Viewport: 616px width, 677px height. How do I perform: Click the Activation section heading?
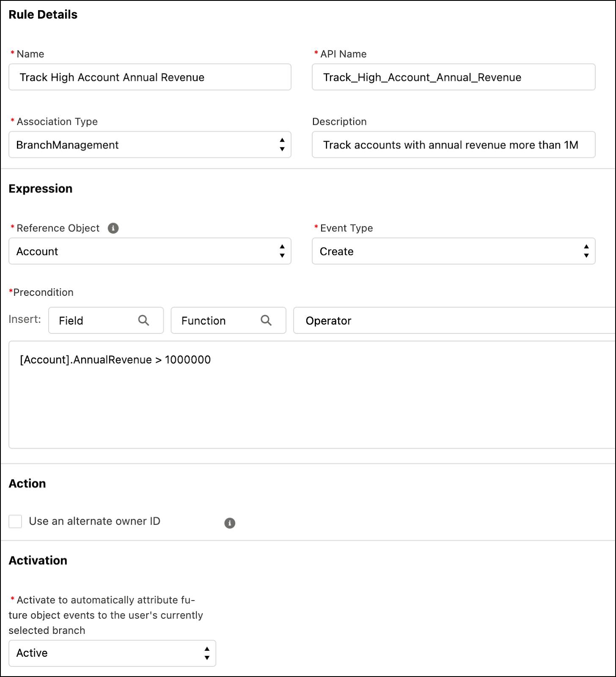(x=38, y=561)
